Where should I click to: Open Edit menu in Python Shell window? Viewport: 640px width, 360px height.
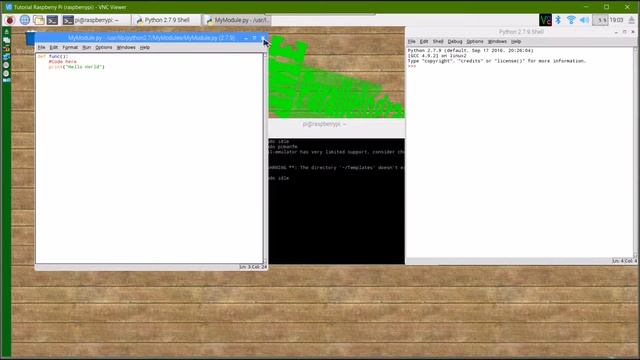click(424, 42)
